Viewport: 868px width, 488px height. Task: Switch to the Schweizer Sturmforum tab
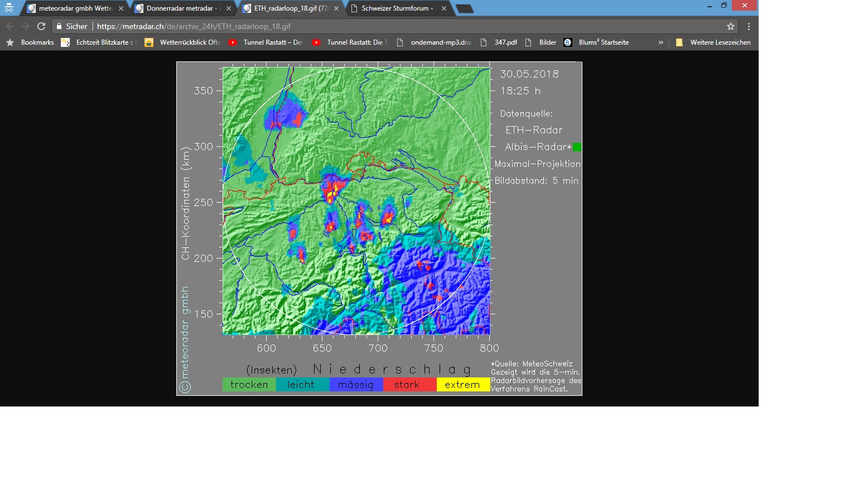396,8
